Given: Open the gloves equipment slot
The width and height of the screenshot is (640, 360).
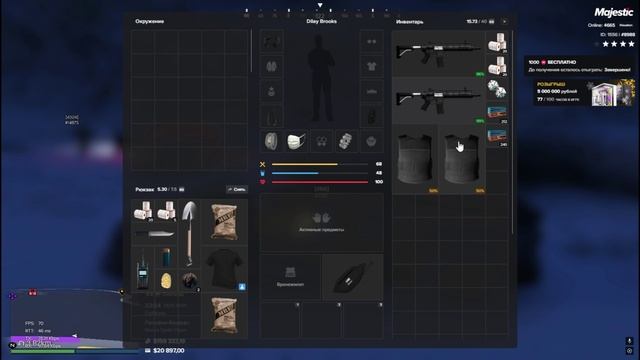Looking at the screenshot, I should (271, 66).
